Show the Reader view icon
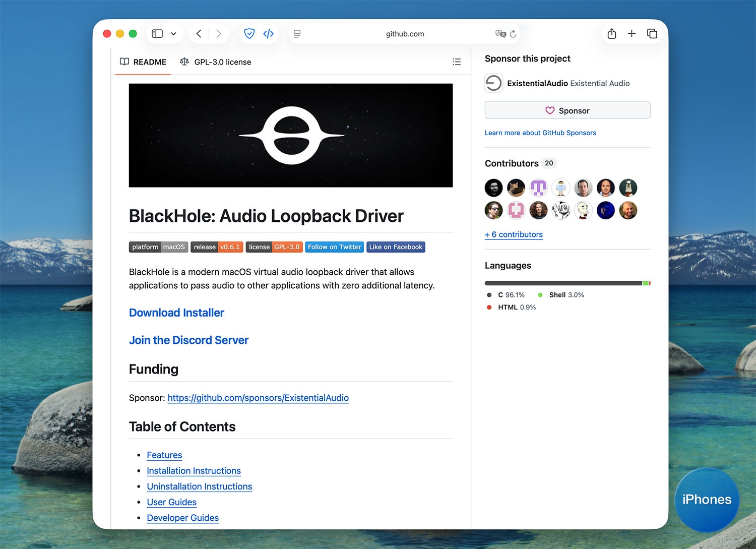This screenshot has height=549, width=756. (297, 34)
